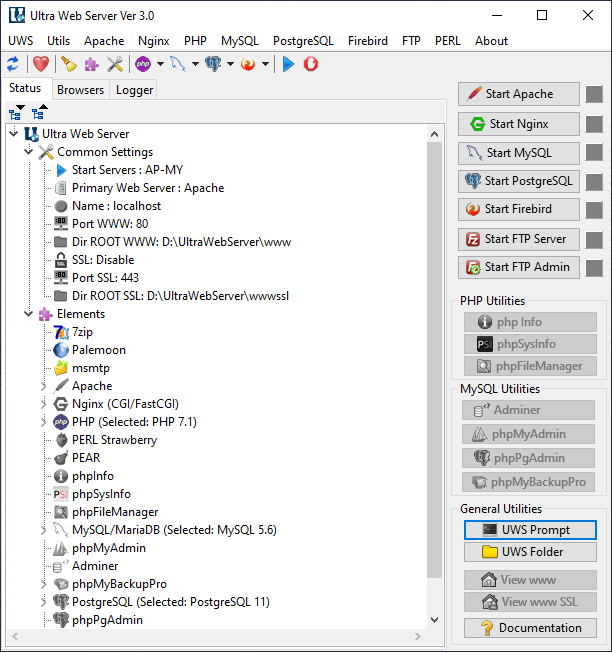Click the phpMyAdmin sailboat tree icon
Viewport: 612px width, 652px height.
click(x=61, y=548)
